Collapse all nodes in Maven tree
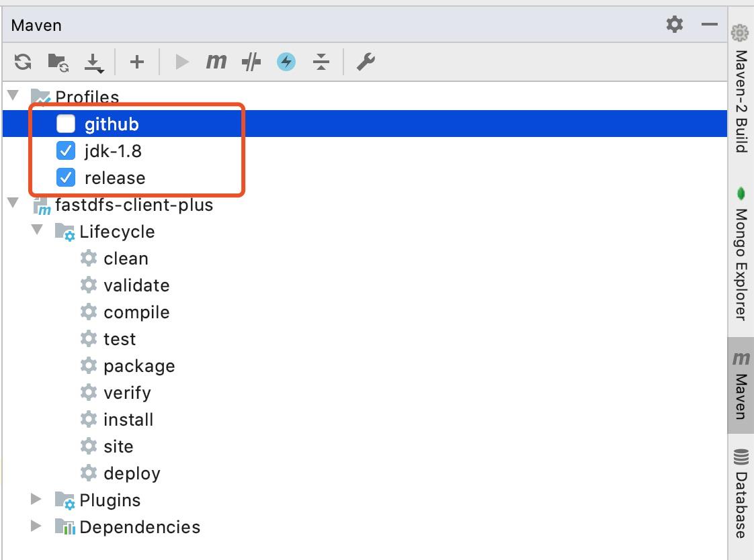This screenshot has width=754, height=560. (321, 62)
